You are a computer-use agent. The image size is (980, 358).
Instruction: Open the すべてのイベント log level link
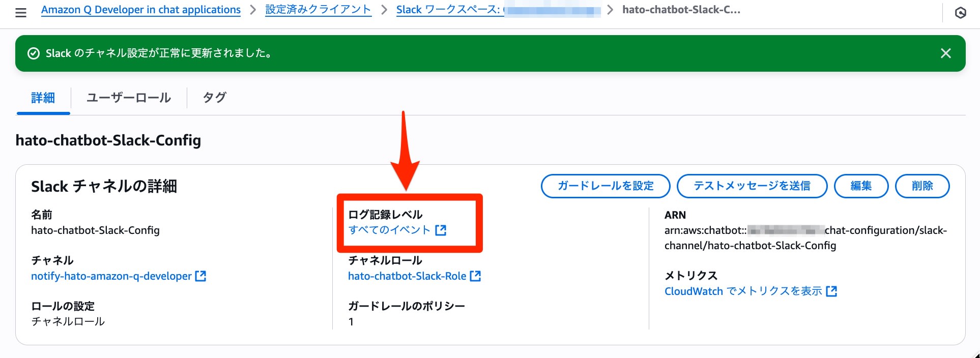tap(389, 230)
